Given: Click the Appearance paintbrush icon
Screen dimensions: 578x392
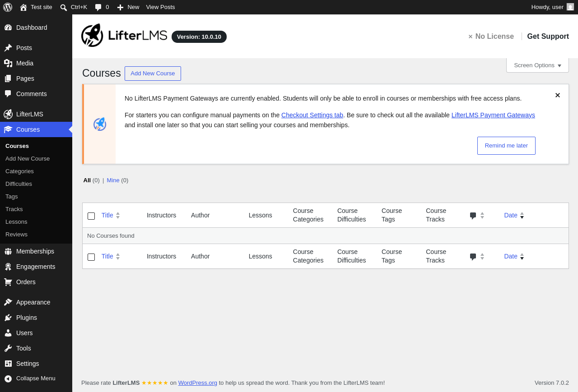Looking at the screenshot, I should (x=8, y=302).
